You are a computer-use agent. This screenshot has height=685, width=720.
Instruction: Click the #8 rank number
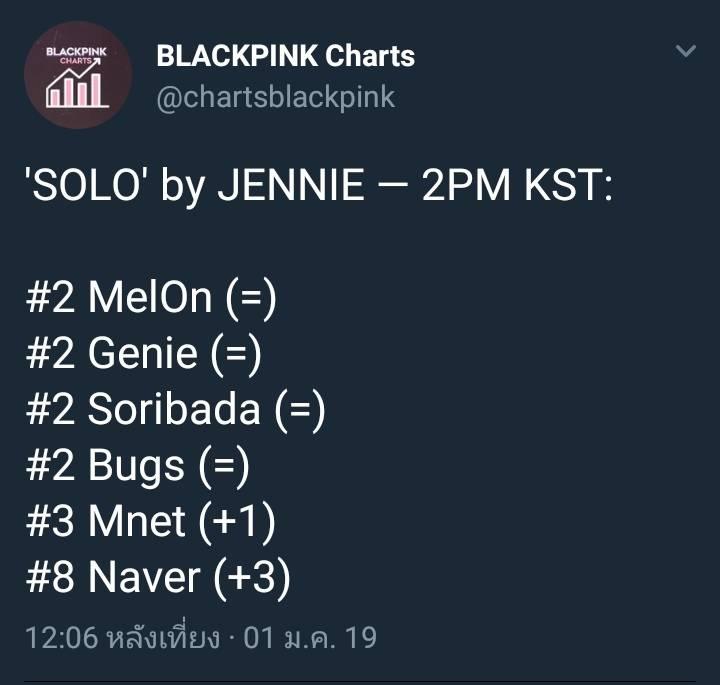point(51,578)
